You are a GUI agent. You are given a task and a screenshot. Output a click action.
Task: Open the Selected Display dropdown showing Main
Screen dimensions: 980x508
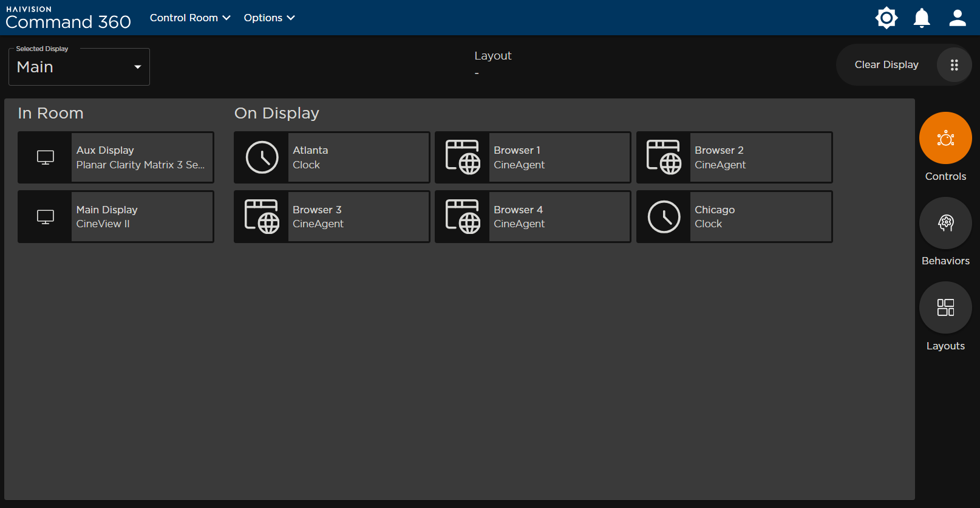click(79, 67)
